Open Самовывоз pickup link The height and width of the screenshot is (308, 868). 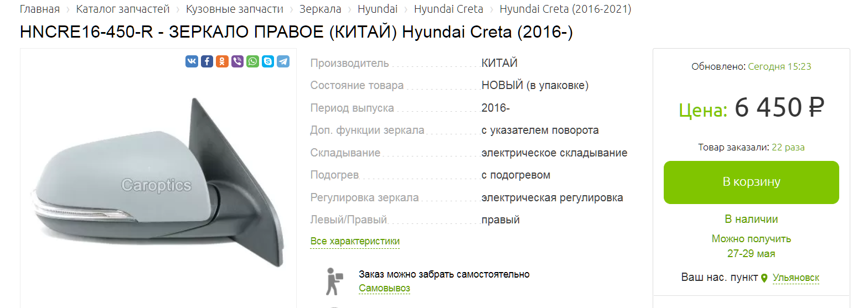(384, 288)
